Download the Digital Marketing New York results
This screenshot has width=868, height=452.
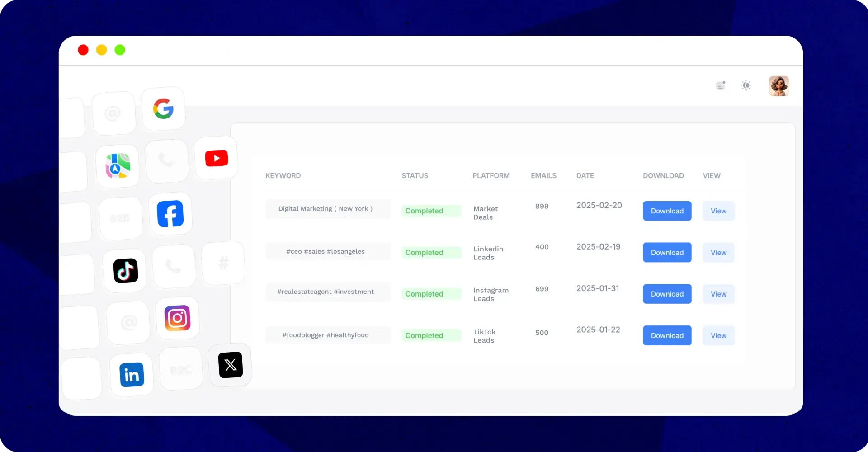pos(667,211)
